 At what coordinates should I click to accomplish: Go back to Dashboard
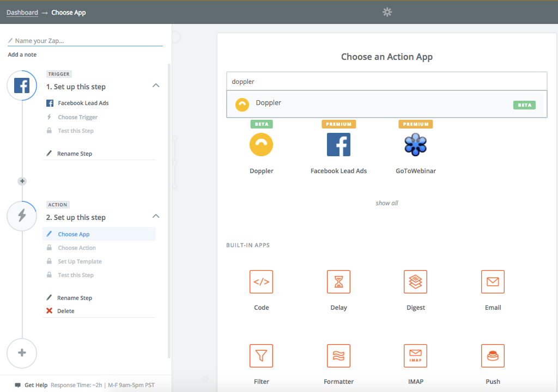pyautogui.click(x=22, y=13)
